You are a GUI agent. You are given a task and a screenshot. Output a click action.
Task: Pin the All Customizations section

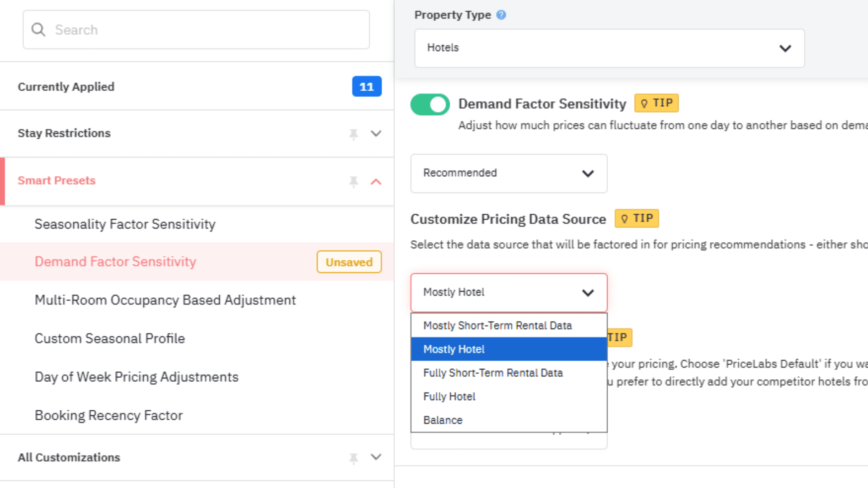(354, 458)
